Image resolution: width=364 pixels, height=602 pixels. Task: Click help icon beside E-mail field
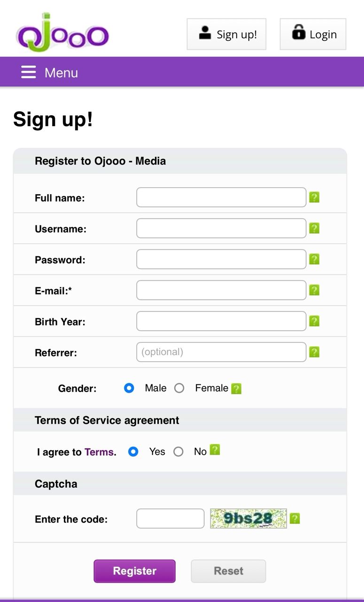[x=314, y=290]
